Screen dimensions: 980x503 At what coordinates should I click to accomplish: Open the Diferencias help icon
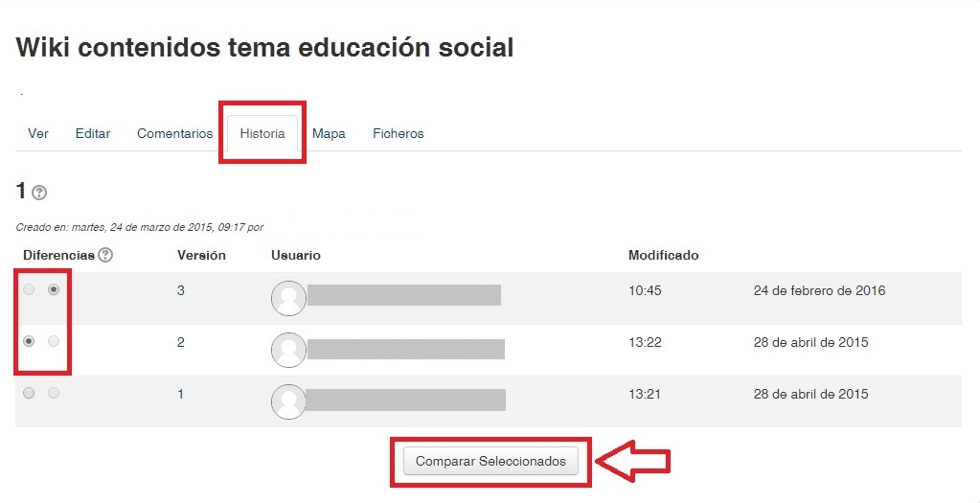(x=105, y=255)
